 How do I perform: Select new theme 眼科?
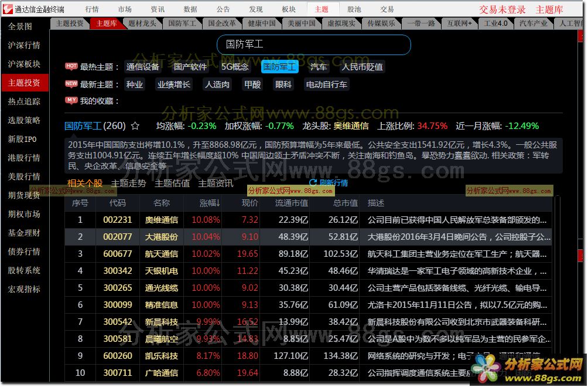coord(283,84)
